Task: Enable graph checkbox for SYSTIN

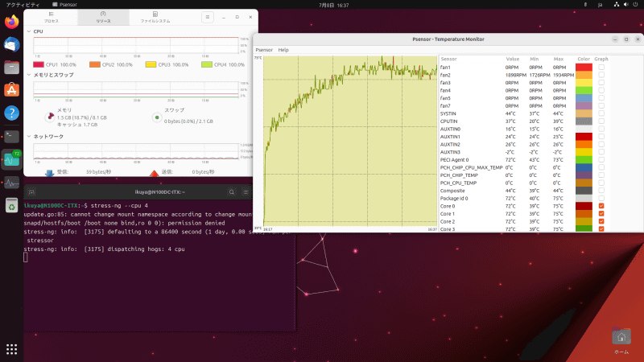Action: [x=601, y=113]
